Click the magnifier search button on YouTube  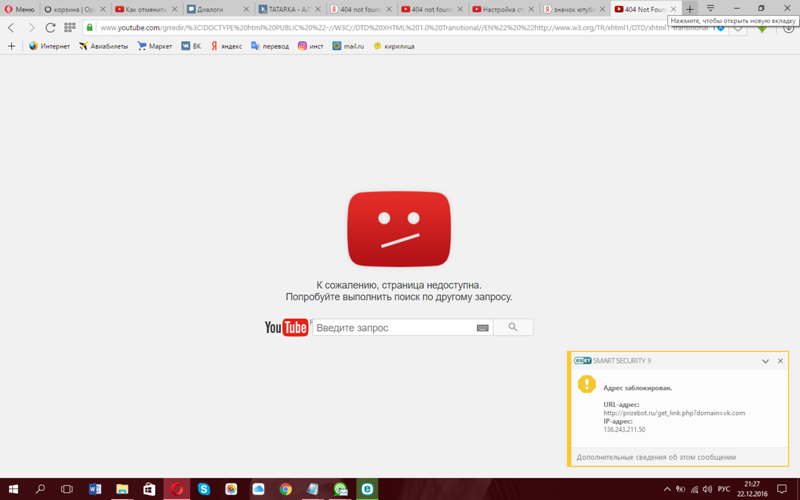pos(513,327)
